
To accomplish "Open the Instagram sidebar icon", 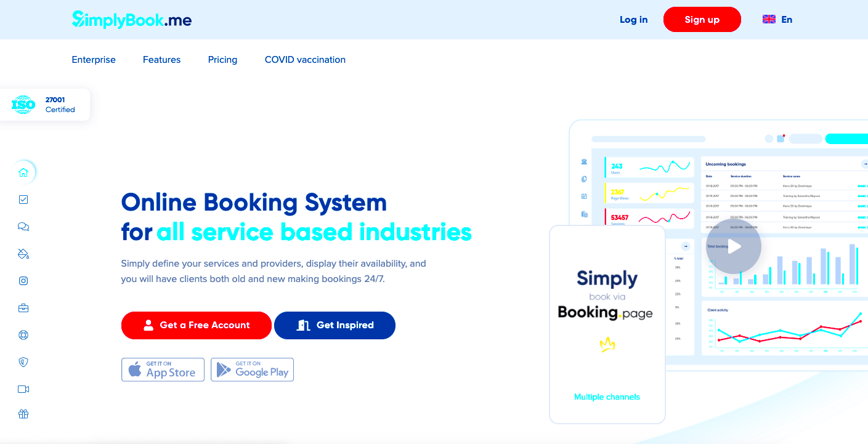I will click(x=23, y=281).
